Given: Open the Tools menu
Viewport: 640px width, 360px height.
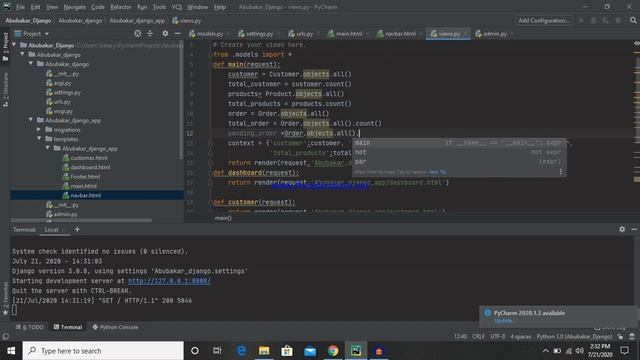Looking at the screenshot, I should coord(159,7).
